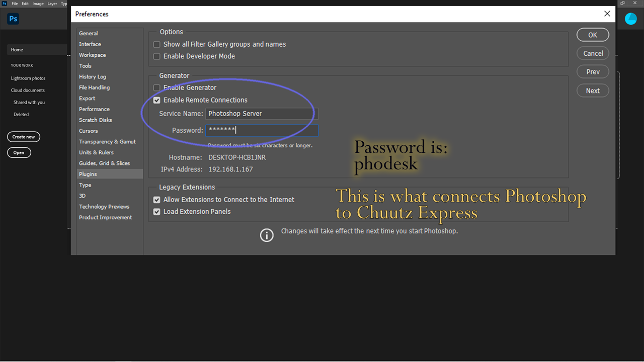Focus the Password field
Screen dimensions: 644x362
tap(262, 130)
